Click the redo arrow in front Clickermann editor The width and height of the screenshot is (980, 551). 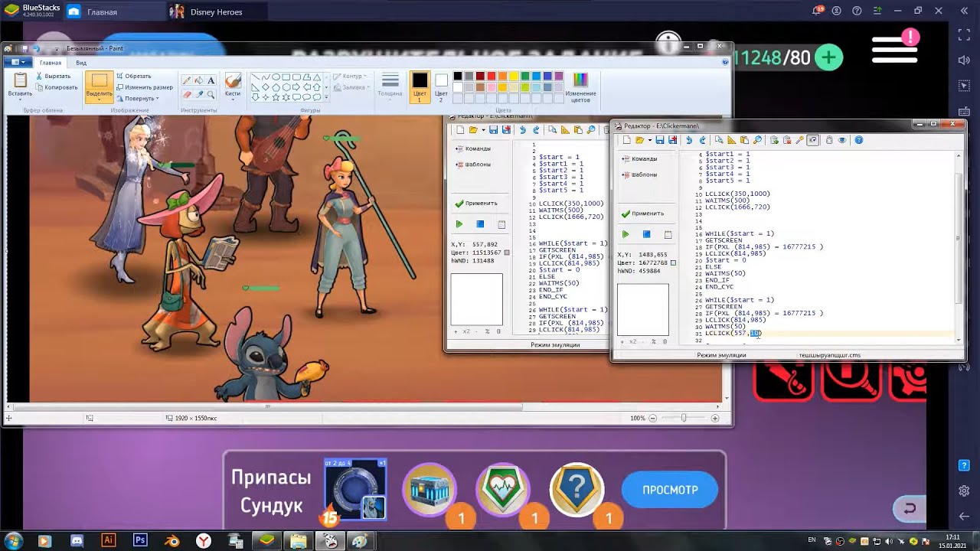(701, 140)
